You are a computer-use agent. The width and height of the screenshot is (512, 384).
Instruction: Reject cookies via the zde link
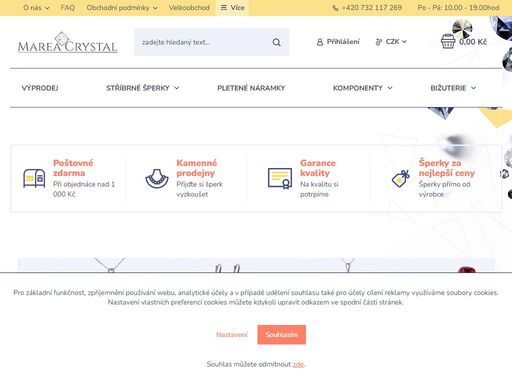[x=298, y=364]
